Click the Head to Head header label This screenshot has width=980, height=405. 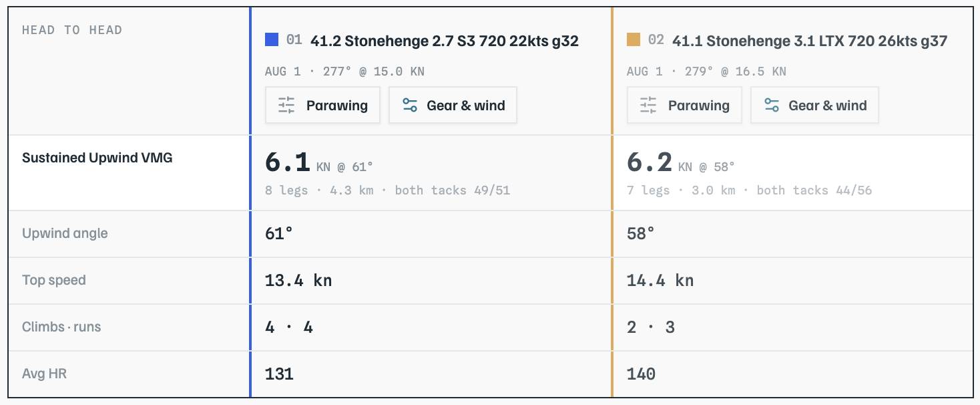[72, 30]
